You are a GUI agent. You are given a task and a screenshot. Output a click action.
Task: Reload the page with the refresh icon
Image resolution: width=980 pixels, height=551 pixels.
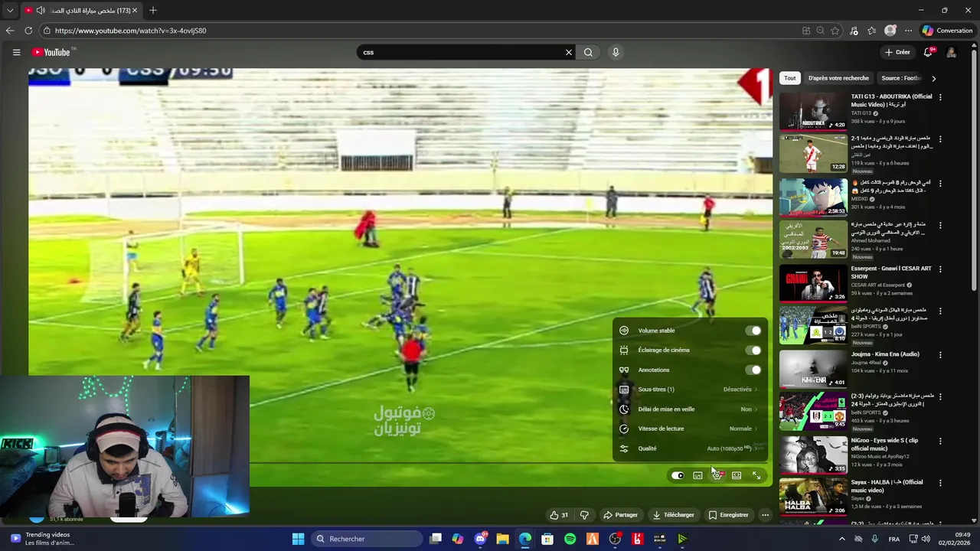point(28,31)
